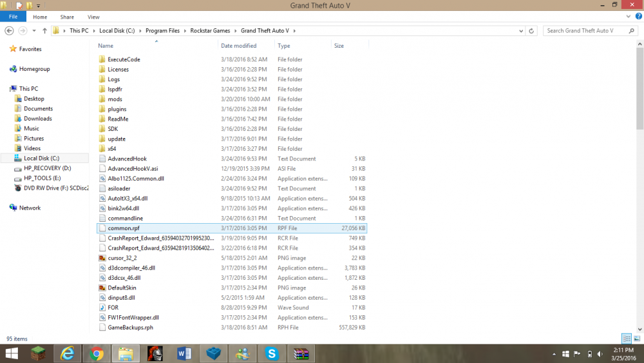The width and height of the screenshot is (644, 363).
Task: Open WinRAR from the taskbar
Action: point(301,353)
